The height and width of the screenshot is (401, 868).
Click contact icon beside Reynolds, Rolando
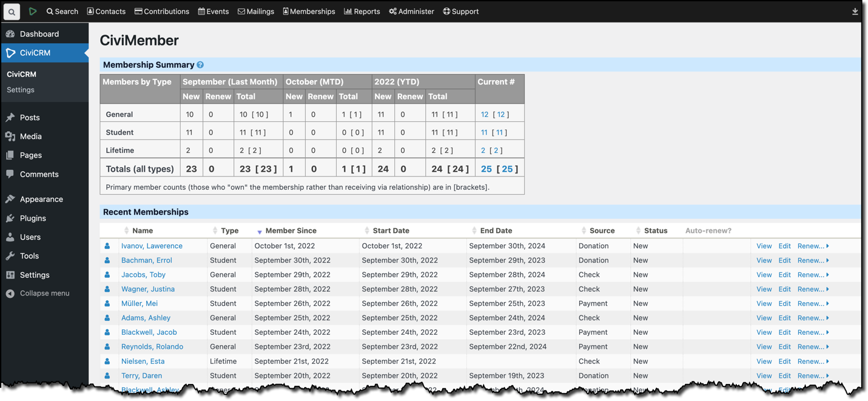pyautogui.click(x=107, y=347)
